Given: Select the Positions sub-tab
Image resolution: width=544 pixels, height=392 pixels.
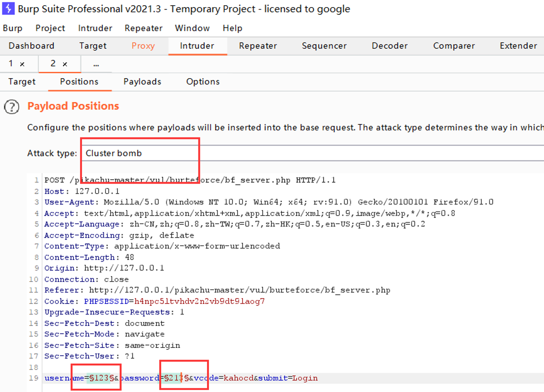Looking at the screenshot, I should (79, 81).
